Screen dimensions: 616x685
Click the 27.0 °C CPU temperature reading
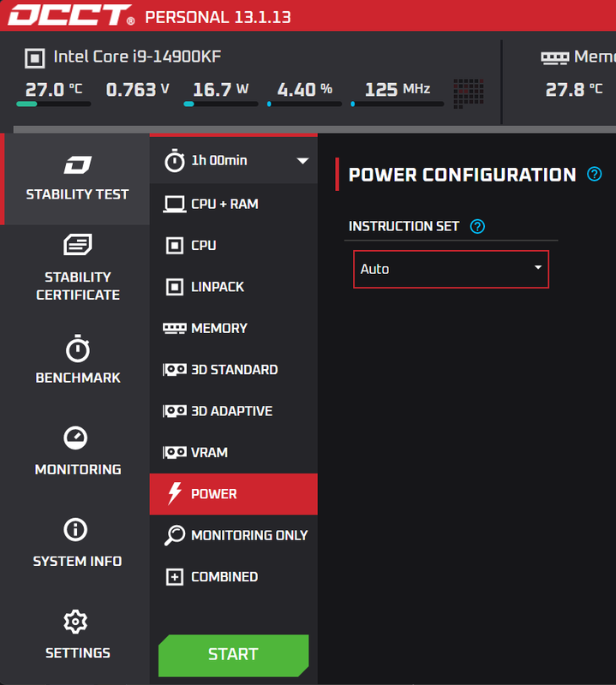[x=53, y=90]
